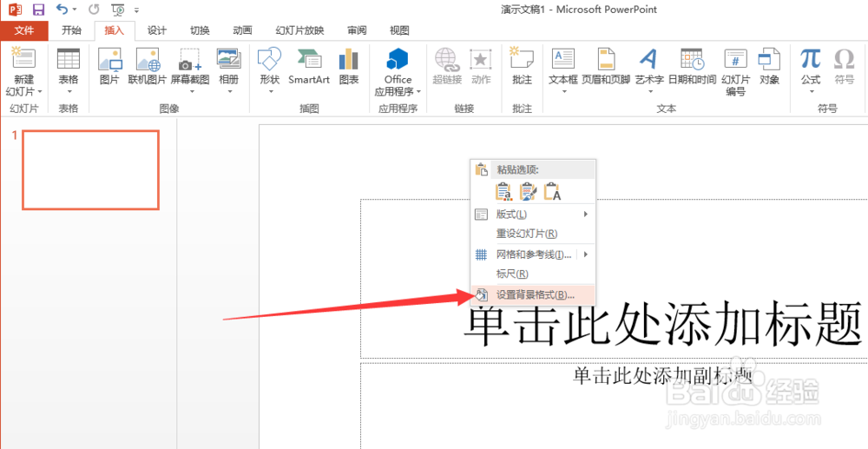Choose 设置背景格式 from context menu

click(533, 295)
